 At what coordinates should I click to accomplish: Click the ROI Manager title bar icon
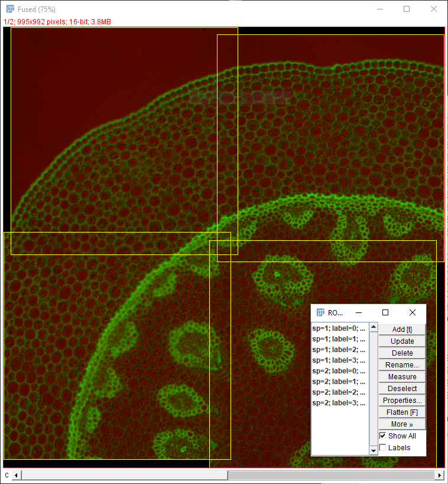pos(321,312)
